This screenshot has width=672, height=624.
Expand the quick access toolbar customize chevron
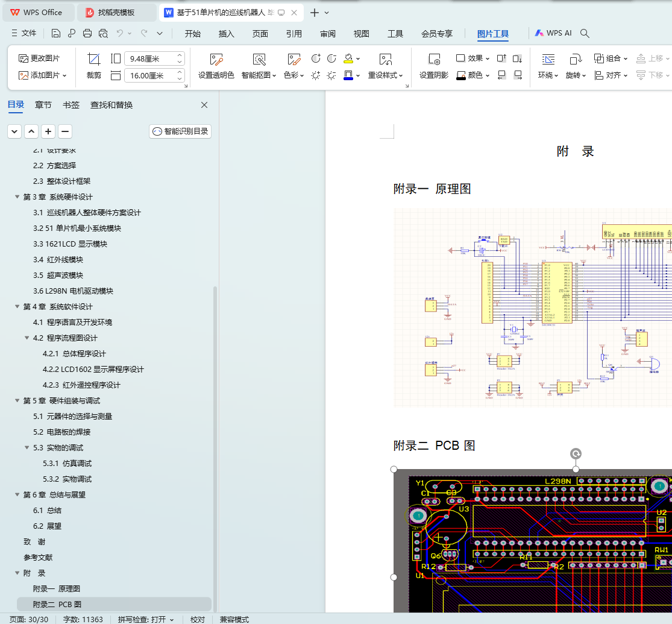tap(160, 33)
